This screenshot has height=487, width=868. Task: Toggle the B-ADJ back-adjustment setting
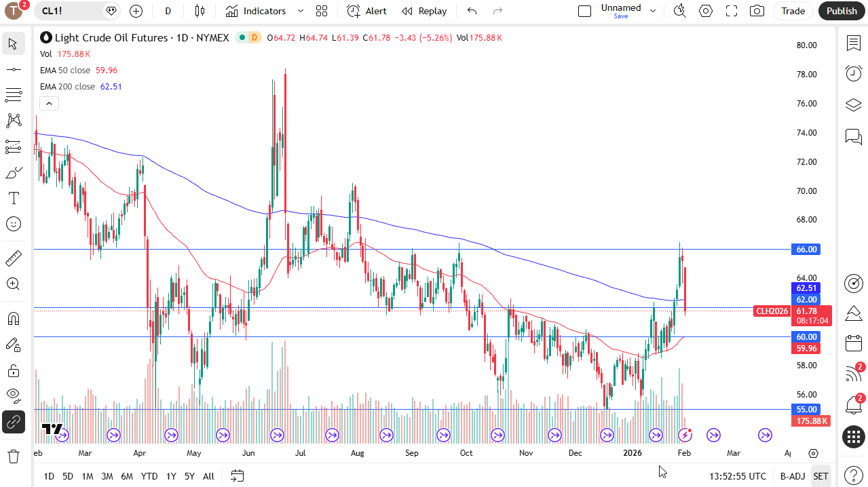point(792,476)
